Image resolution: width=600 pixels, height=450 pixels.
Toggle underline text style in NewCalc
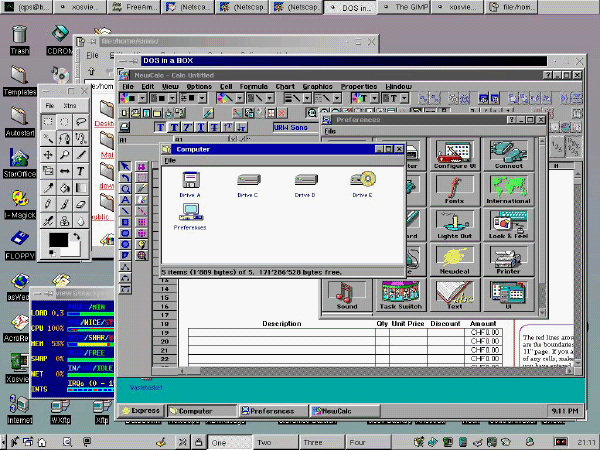(x=201, y=127)
